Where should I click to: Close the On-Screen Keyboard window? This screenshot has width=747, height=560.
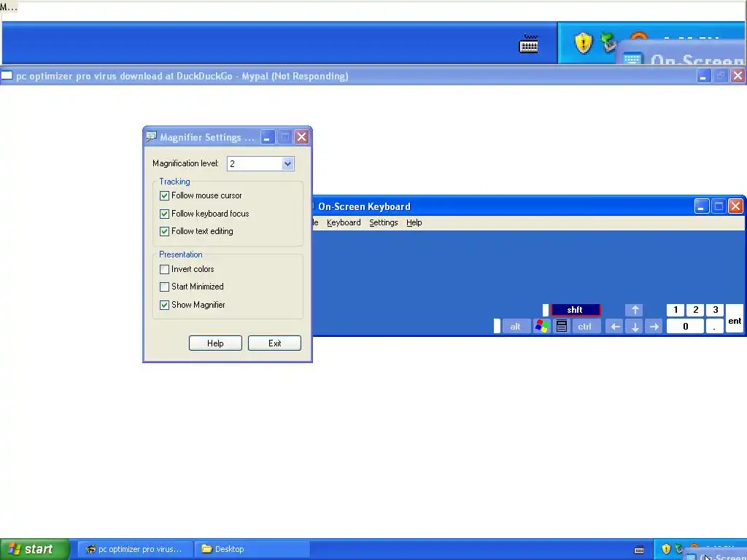click(x=735, y=206)
